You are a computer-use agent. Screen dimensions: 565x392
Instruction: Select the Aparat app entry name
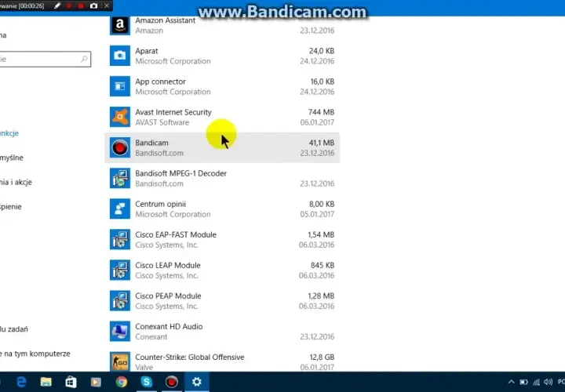coord(147,51)
